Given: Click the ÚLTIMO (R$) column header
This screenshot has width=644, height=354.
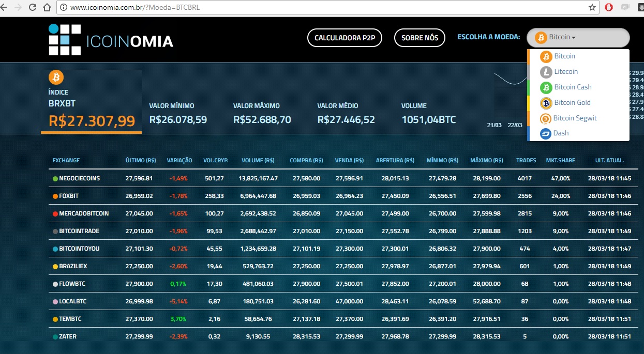Looking at the screenshot, I should pos(141,161).
